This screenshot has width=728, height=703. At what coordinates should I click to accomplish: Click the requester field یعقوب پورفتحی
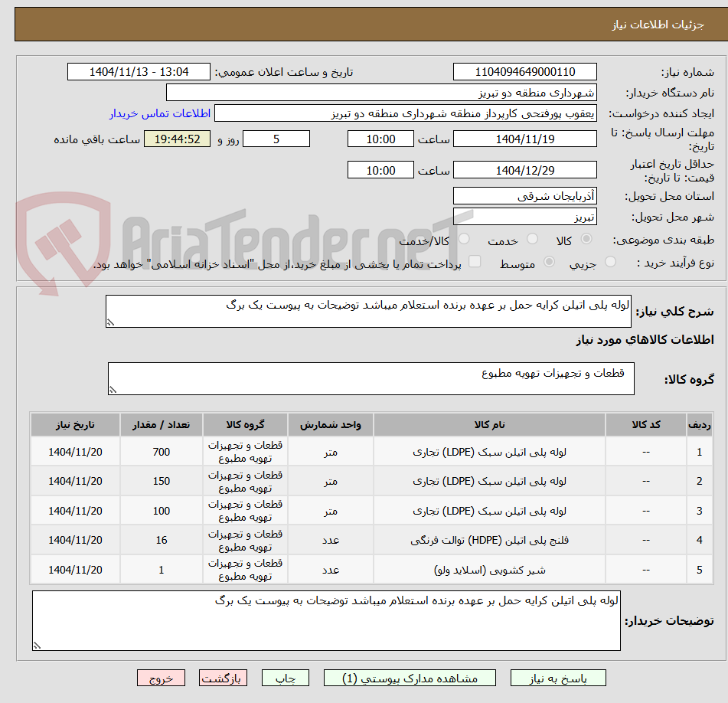point(405,113)
